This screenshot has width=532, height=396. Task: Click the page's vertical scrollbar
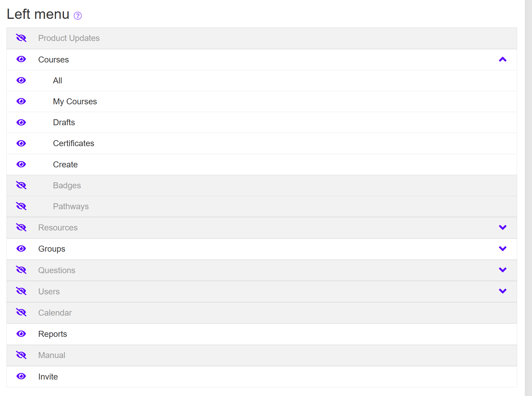coord(528,198)
